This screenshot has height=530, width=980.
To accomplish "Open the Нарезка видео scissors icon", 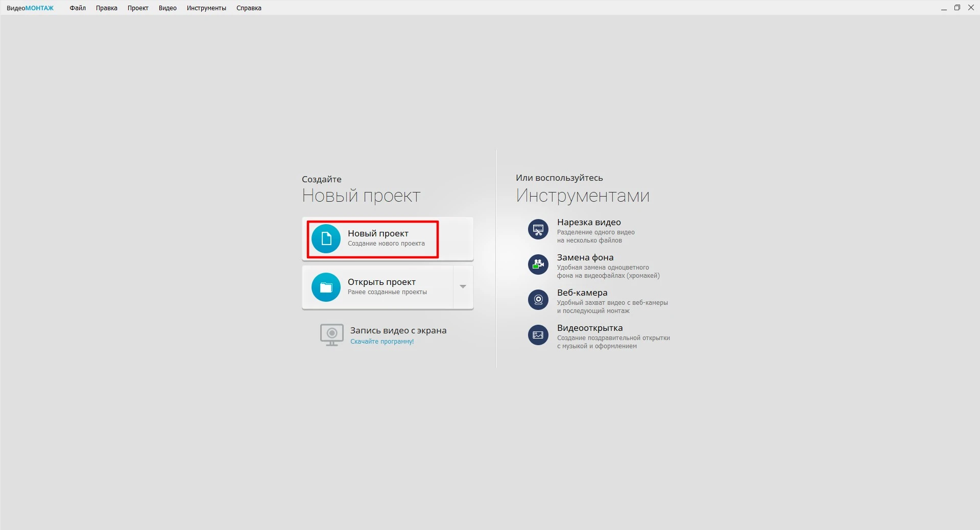I will click(x=538, y=229).
